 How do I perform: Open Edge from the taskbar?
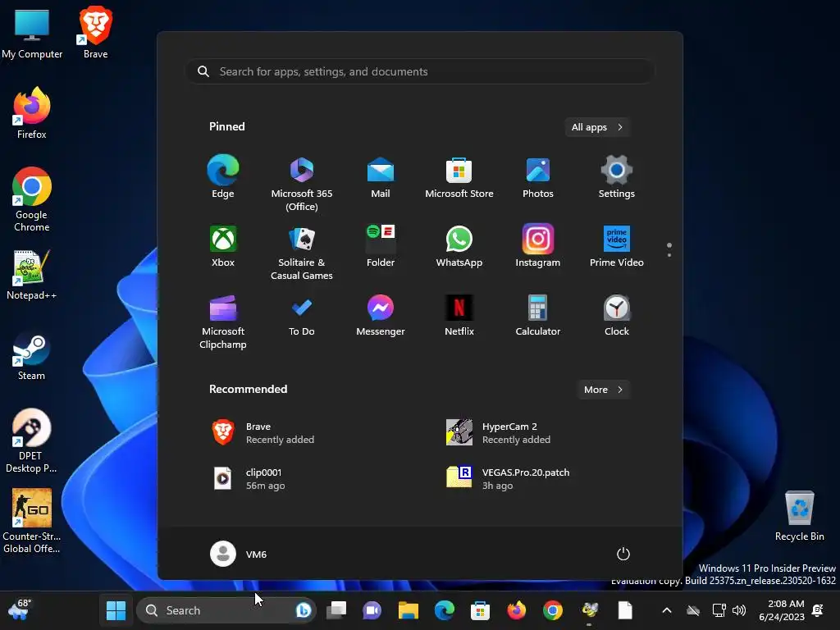(x=444, y=610)
